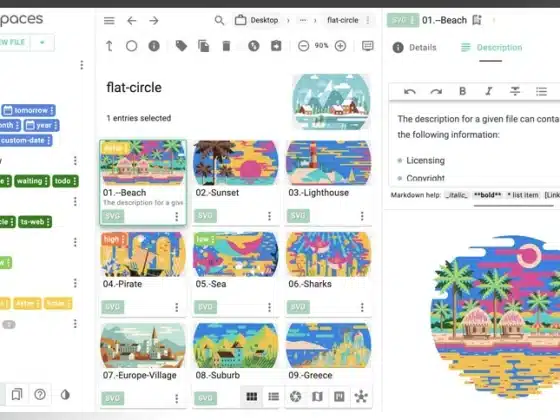Select the 09.-Greece thumbnail
This screenshot has width=560, height=420.
(329, 346)
